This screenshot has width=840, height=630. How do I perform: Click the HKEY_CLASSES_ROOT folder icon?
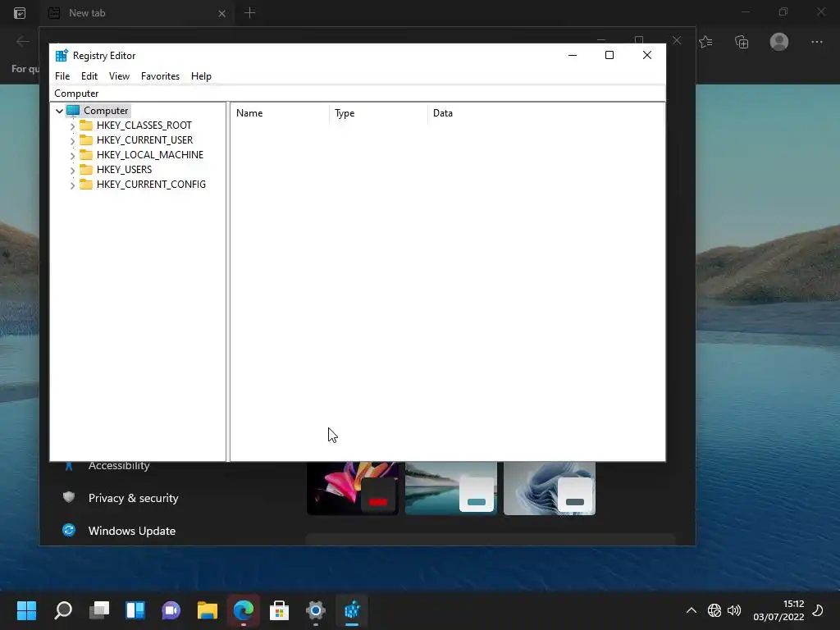tap(85, 126)
